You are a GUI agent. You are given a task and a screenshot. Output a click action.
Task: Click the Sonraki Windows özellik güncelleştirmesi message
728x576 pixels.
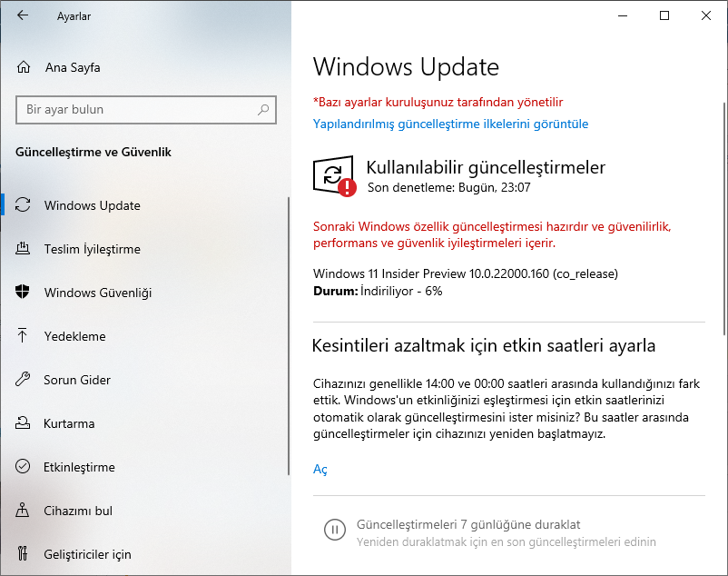492,234
